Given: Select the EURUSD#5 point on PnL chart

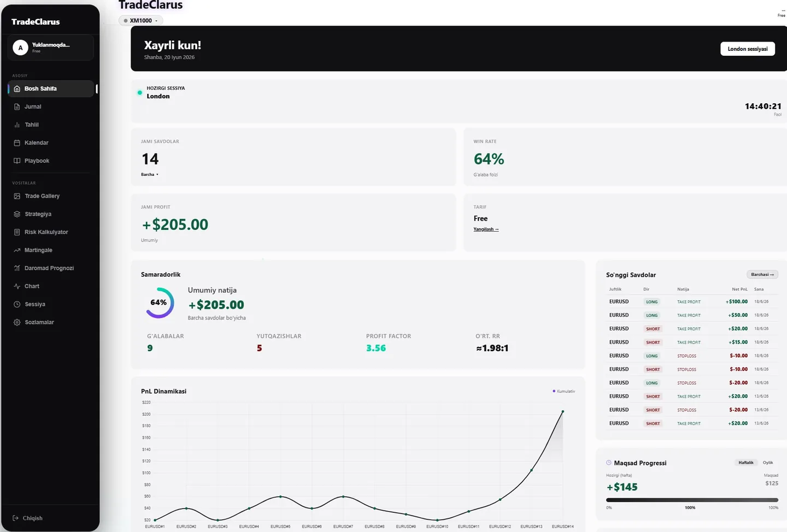Looking at the screenshot, I should pyautogui.click(x=280, y=496).
